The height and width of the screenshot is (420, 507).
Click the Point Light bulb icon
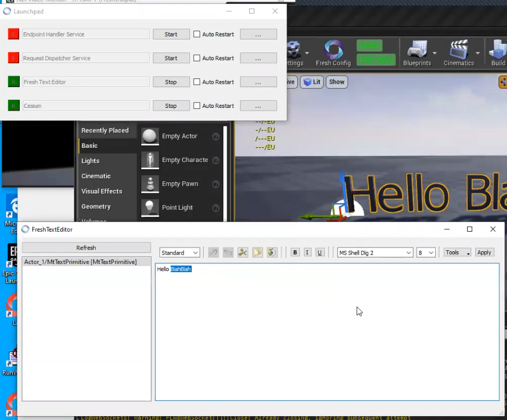[x=150, y=208]
